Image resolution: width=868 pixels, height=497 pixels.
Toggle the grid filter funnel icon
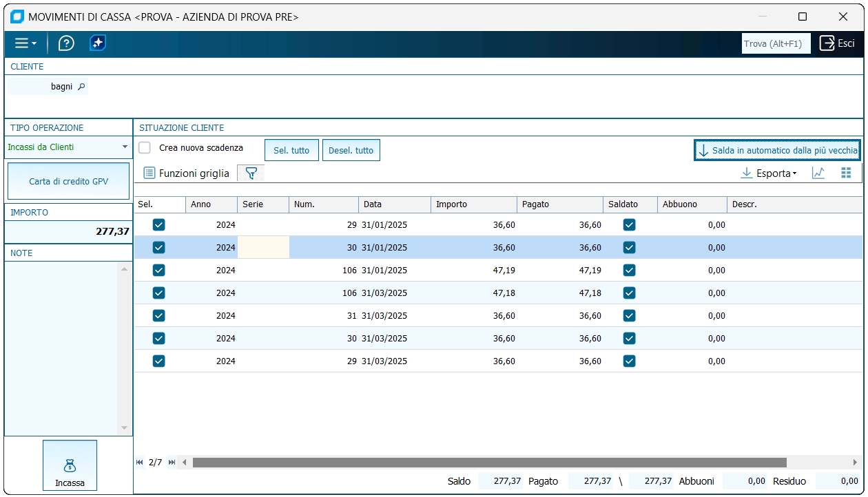click(251, 173)
